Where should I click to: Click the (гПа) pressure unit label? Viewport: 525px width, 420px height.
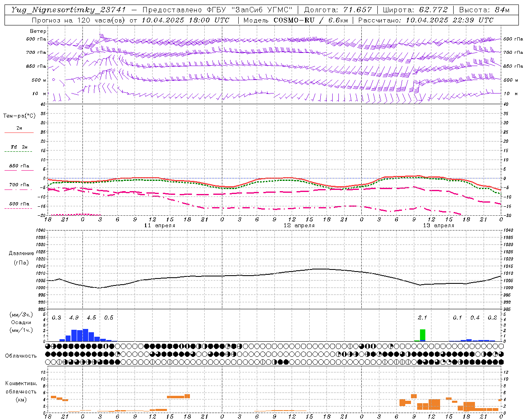(21, 263)
